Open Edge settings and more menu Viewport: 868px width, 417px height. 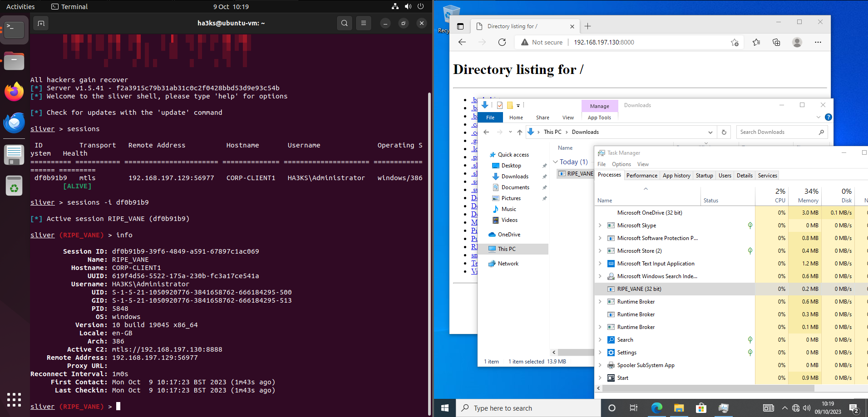818,42
